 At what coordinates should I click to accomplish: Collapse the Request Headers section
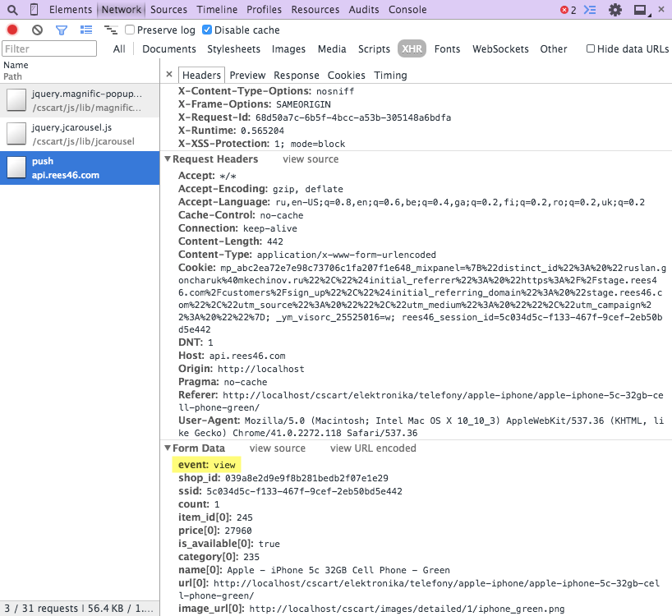point(168,159)
